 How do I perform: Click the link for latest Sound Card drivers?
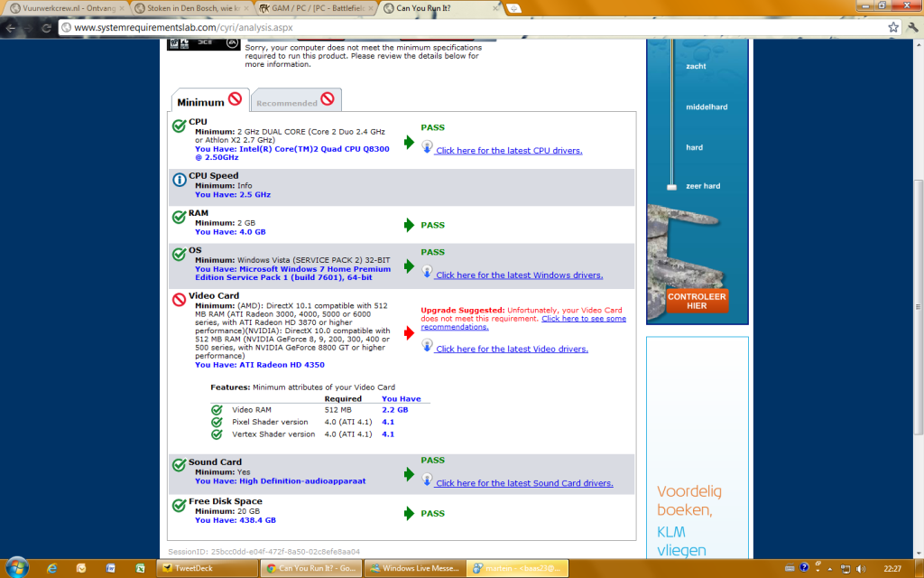tap(524, 482)
